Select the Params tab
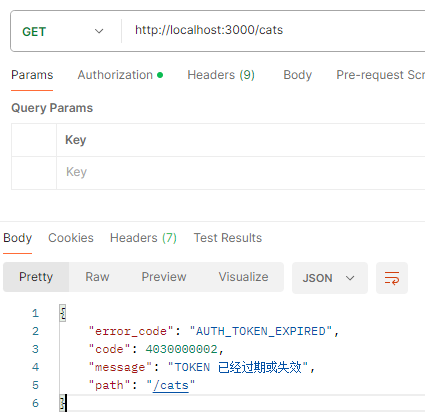 (x=32, y=75)
